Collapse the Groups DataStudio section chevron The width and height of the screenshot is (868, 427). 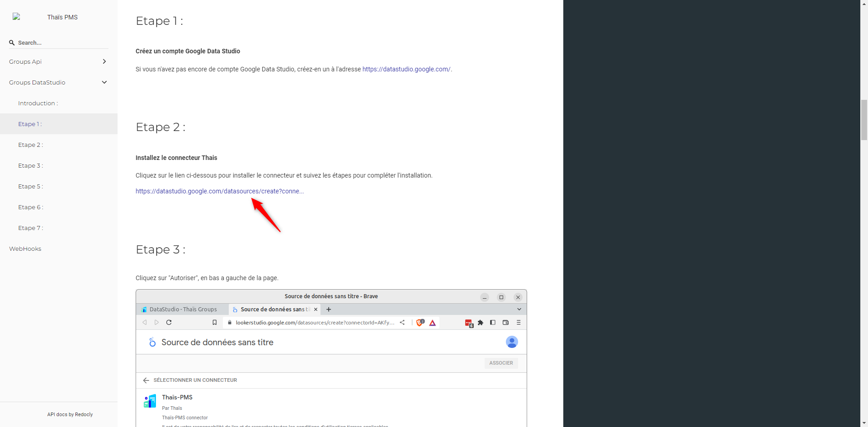point(104,82)
